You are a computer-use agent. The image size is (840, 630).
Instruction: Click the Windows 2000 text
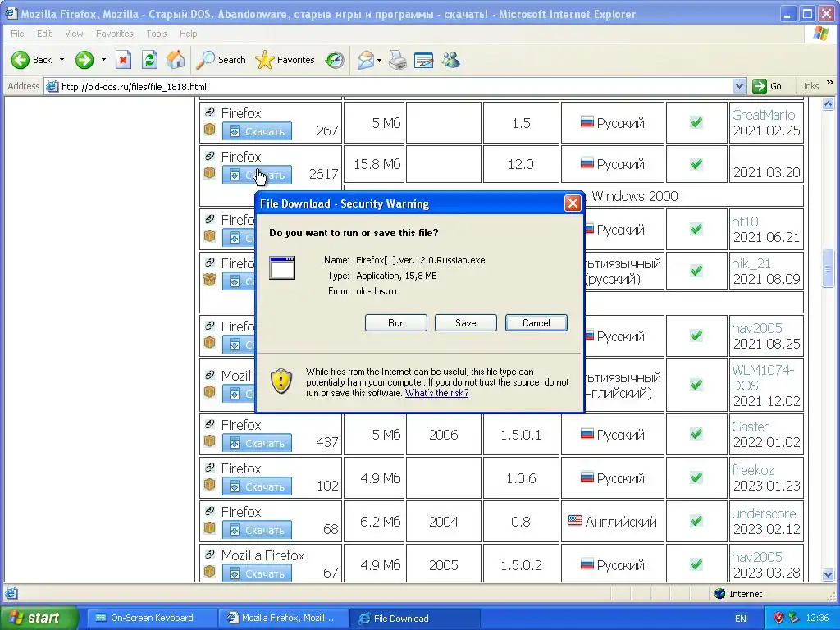click(x=634, y=196)
